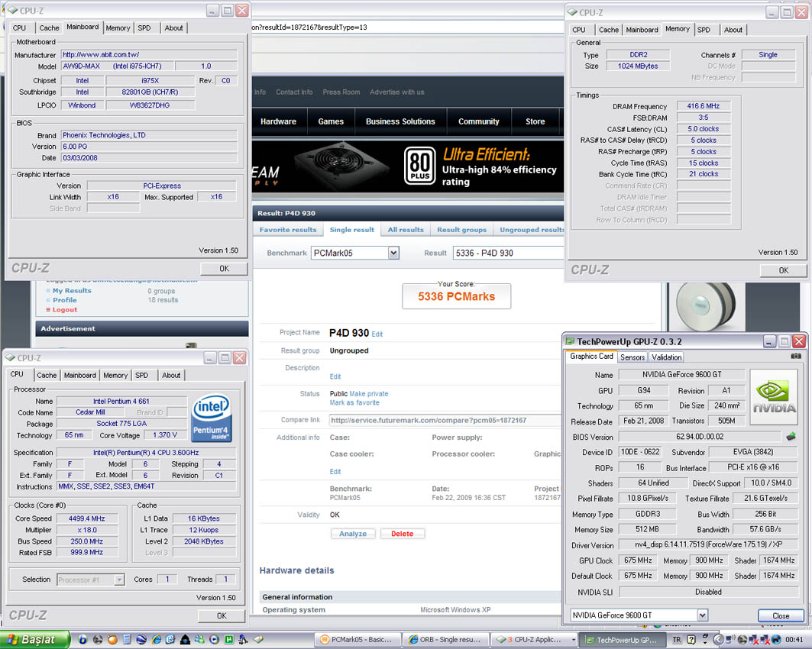Launch the green µTorrent quick launch icon
The height and width of the screenshot is (649, 812).
tap(228, 640)
